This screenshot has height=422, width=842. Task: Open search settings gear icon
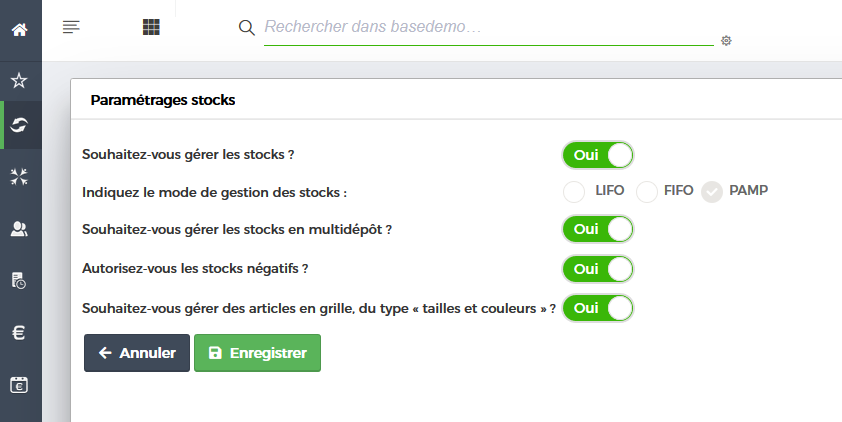click(727, 40)
